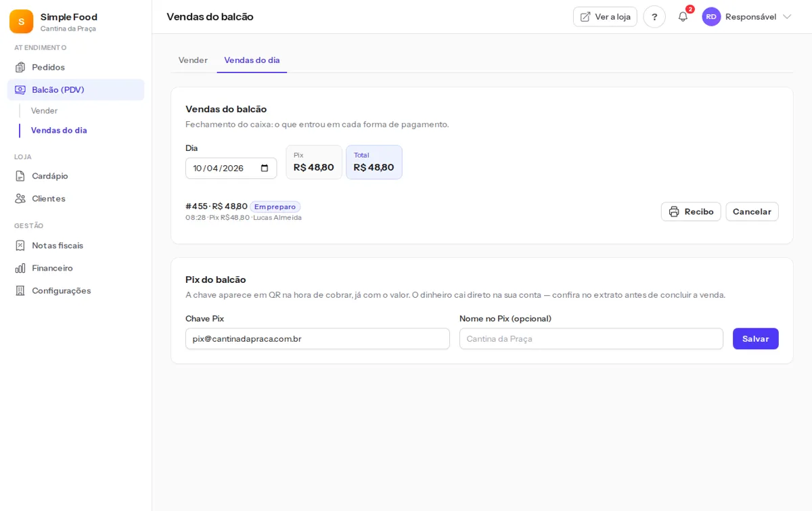Cancel order #455
This screenshot has height=511, width=812.
(x=752, y=212)
